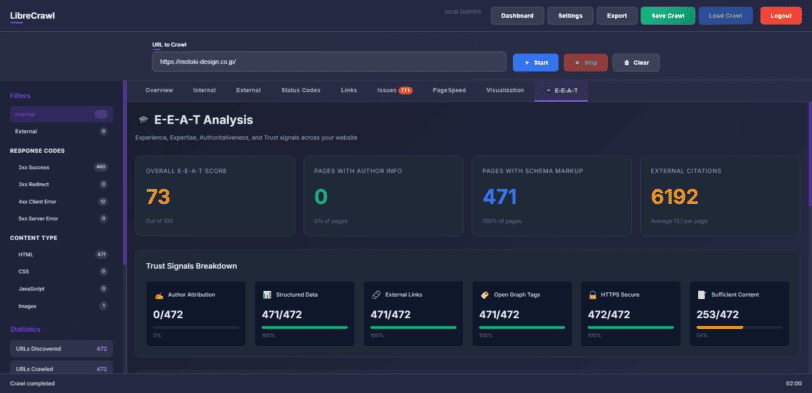Click the URLs Discovered statistic

[x=61, y=348]
